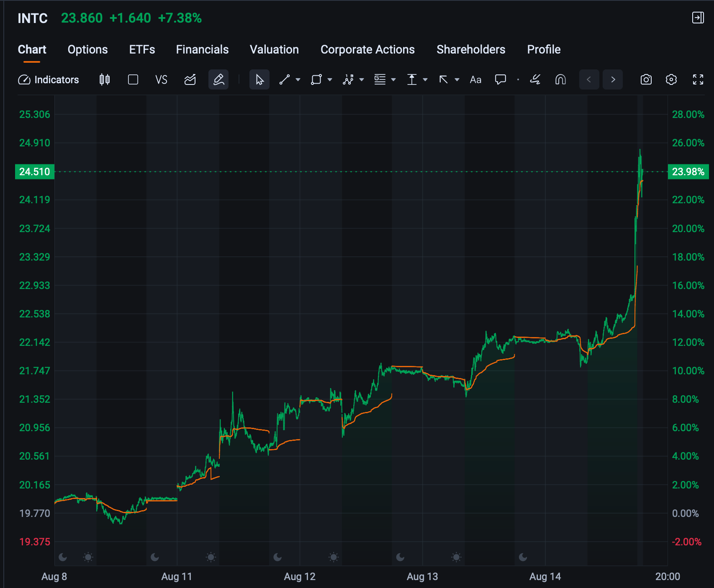Click the -2.00% axis label
Image resolution: width=714 pixels, height=588 pixels.
tap(686, 542)
